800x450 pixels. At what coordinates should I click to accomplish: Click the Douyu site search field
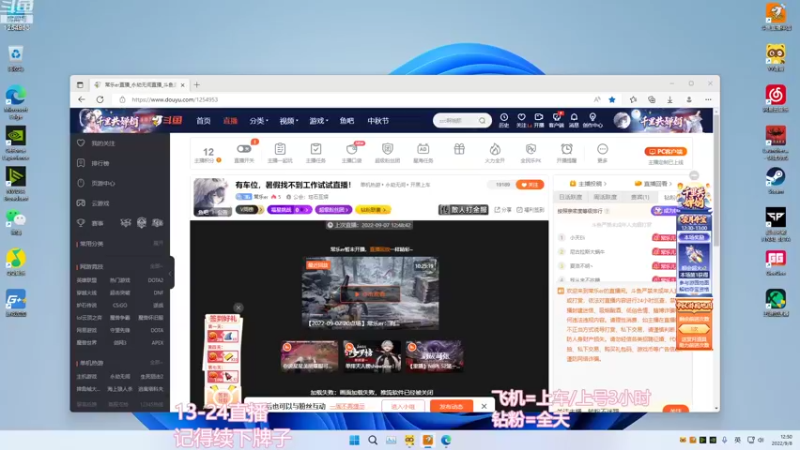pos(457,120)
